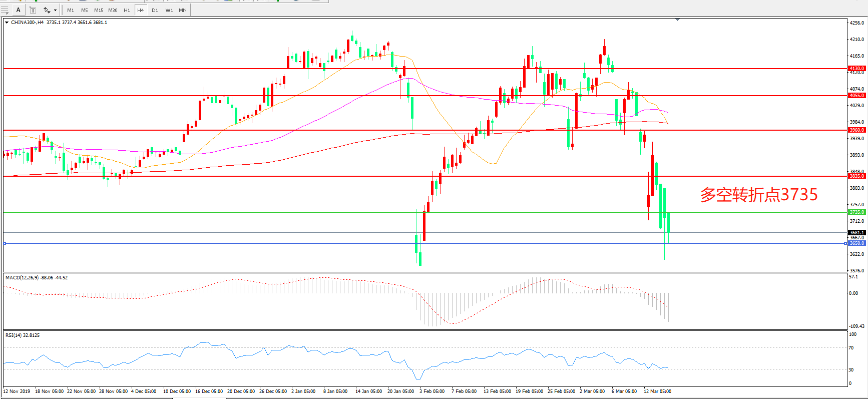Click the gray chart shift triangle marker
868x399 pixels.
point(677,20)
